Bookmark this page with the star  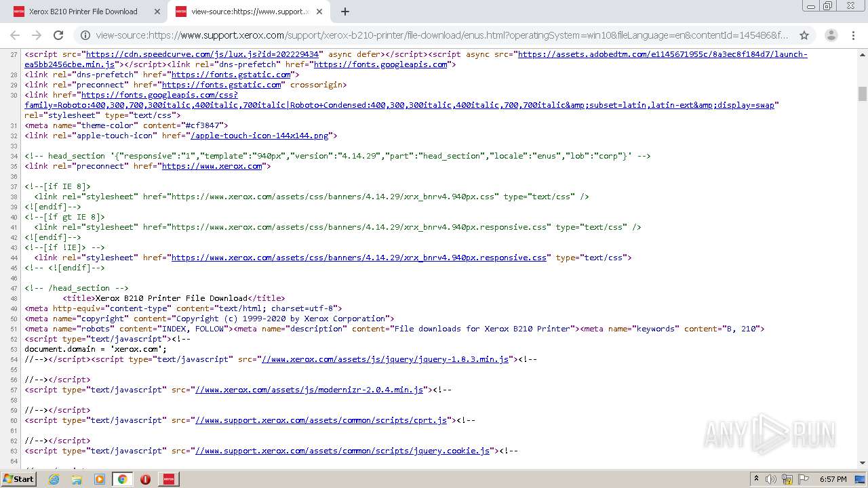804,35
